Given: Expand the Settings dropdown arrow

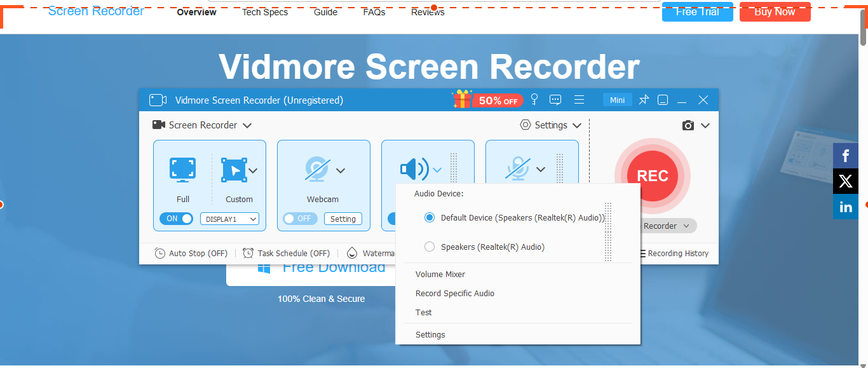Looking at the screenshot, I should point(576,126).
